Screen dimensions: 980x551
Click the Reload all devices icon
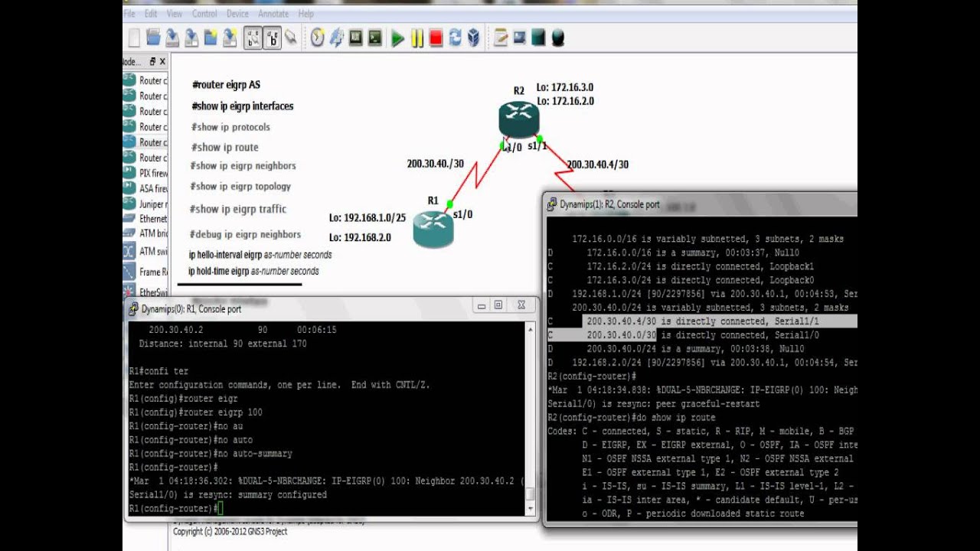pos(455,37)
